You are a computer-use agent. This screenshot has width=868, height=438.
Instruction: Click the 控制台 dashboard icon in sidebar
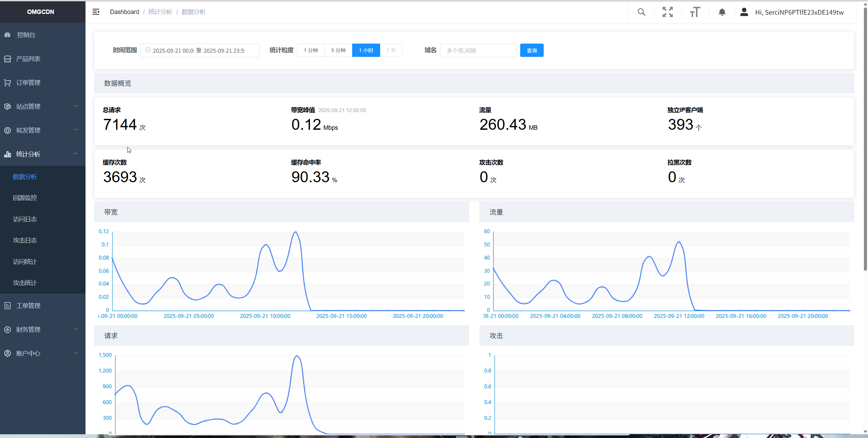(7, 35)
